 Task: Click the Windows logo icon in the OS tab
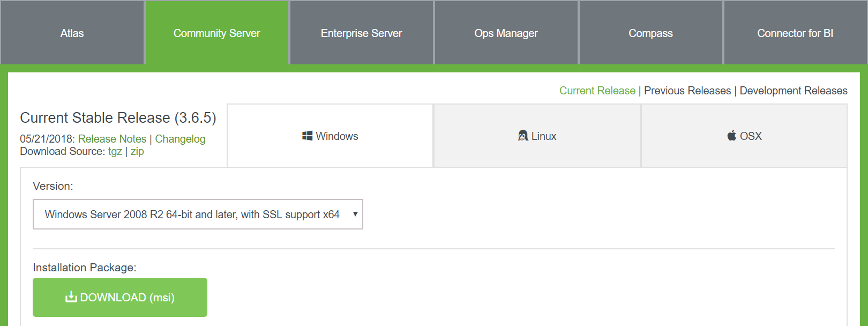click(307, 136)
